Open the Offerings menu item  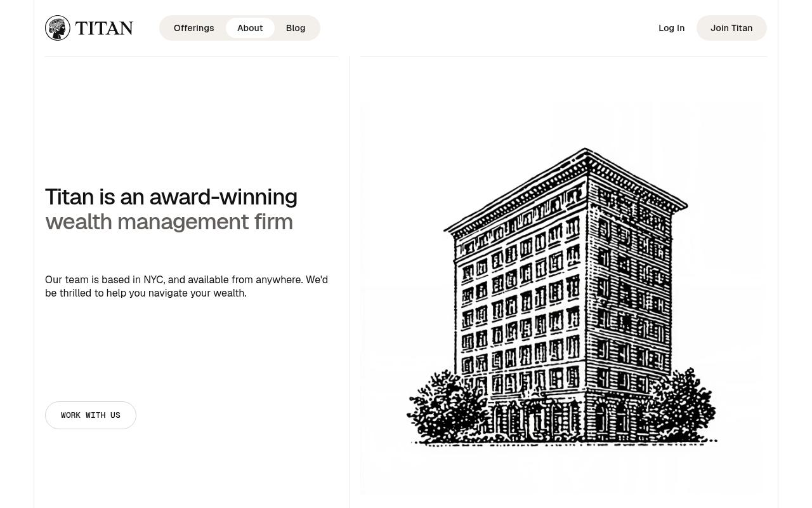point(193,28)
